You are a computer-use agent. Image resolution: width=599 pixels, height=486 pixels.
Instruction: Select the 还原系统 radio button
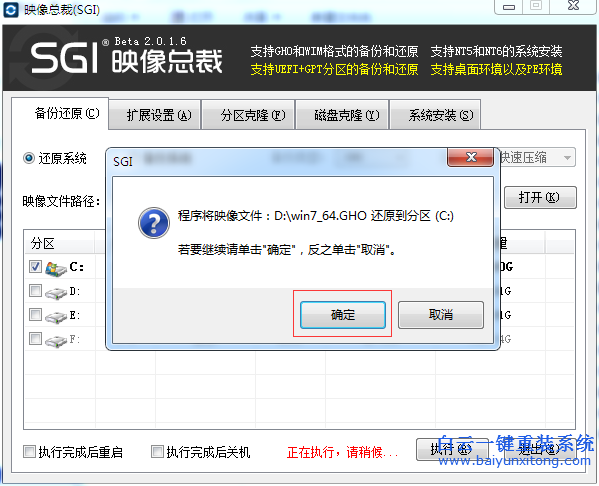(29, 158)
